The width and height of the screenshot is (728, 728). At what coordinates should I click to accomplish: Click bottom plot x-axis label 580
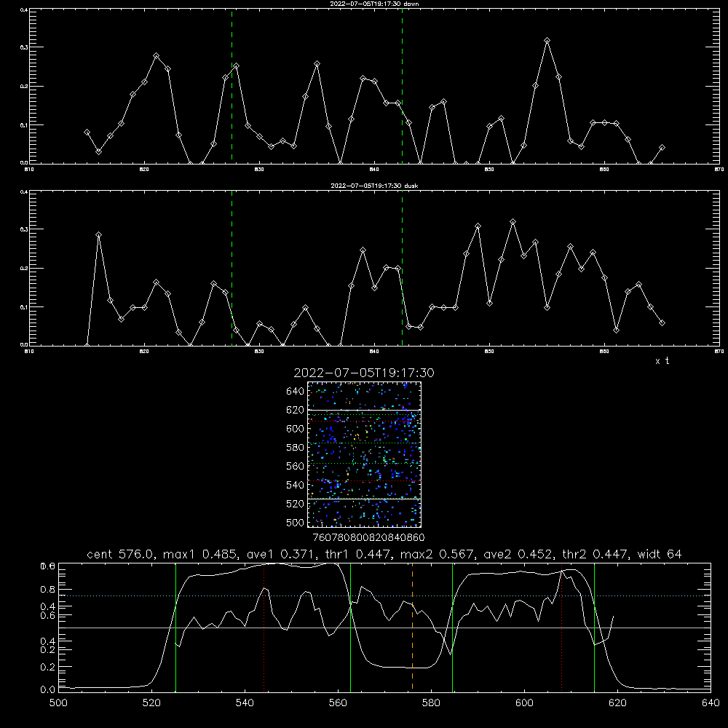431,703
